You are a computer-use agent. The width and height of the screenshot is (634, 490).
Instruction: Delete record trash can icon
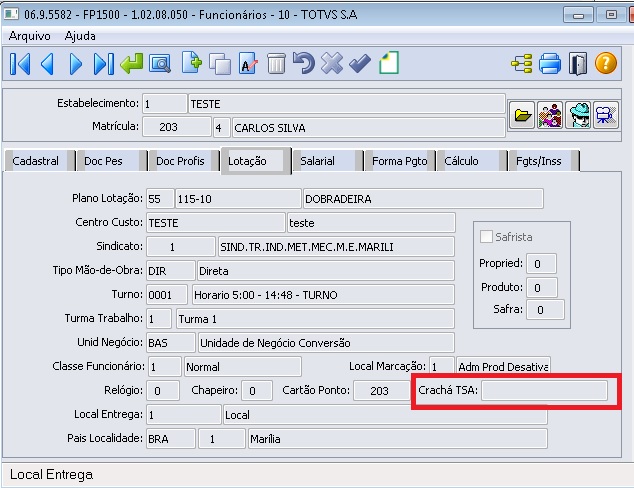tap(276, 63)
